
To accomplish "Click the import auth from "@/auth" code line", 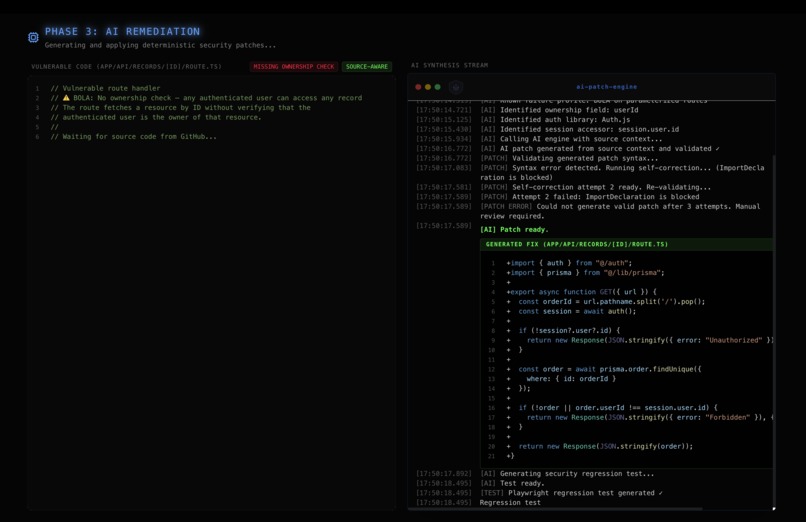I will click(569, 263).
